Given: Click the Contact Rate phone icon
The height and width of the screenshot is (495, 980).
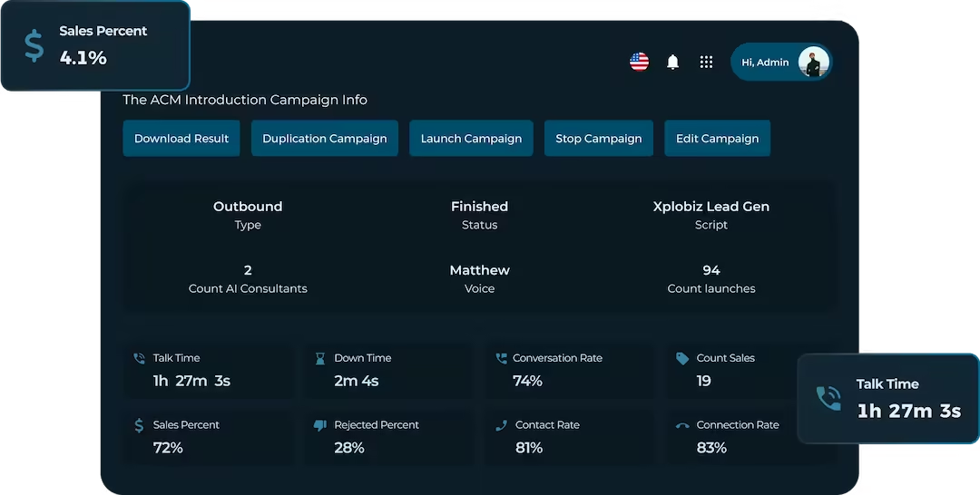Looking at the screenshot, I should pos(501,425).
